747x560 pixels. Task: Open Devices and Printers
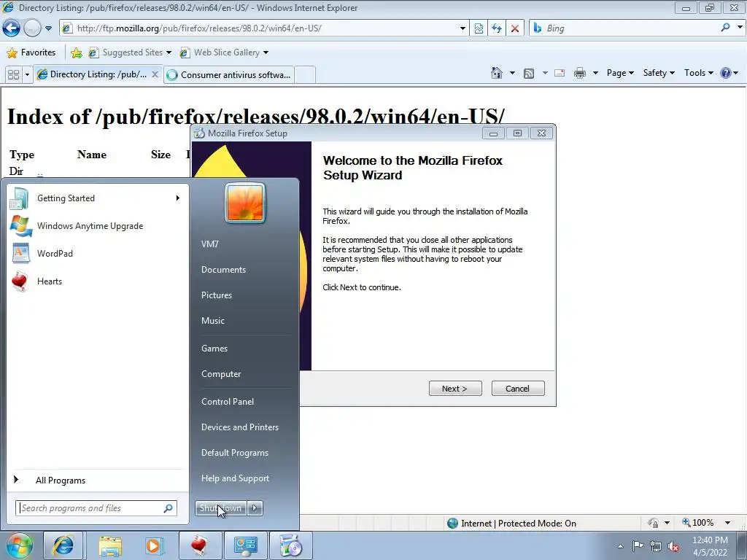(x=239, y=427)
